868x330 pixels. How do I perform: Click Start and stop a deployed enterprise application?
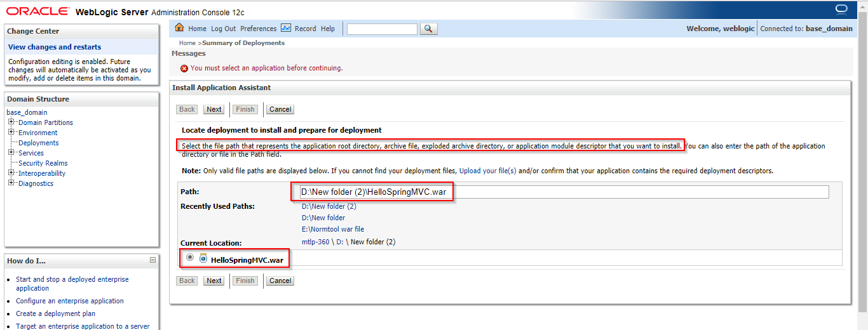[72, 284]
